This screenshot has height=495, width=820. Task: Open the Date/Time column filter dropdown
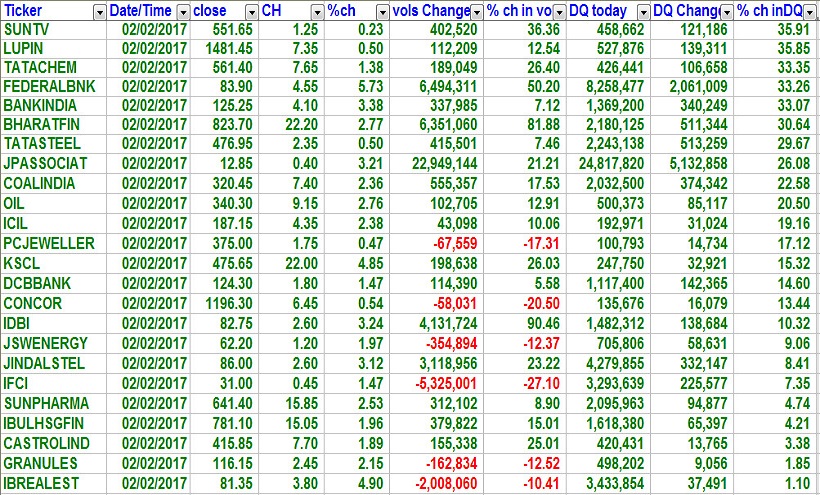click(x=182, y=12)
